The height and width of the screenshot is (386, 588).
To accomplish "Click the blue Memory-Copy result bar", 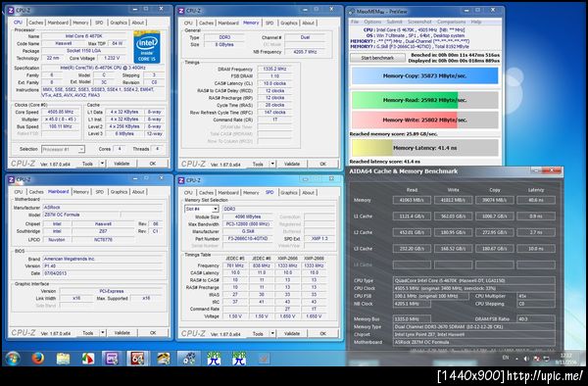I will (x=424, y=75).
